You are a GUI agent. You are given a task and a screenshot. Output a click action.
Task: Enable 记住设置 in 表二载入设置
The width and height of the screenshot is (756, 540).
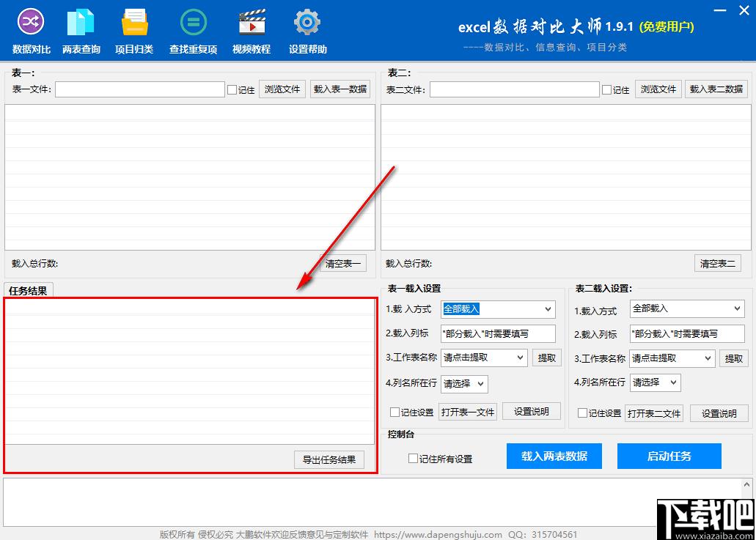click(x=582, y=413)
